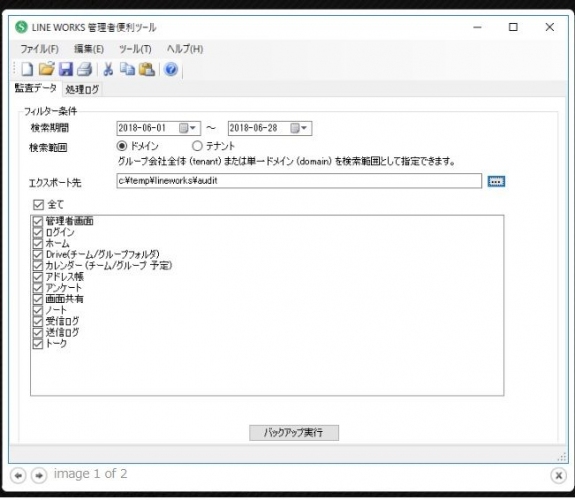Switch to the 処理ログ tab
575x500 pixels.
tap(82, 89)
